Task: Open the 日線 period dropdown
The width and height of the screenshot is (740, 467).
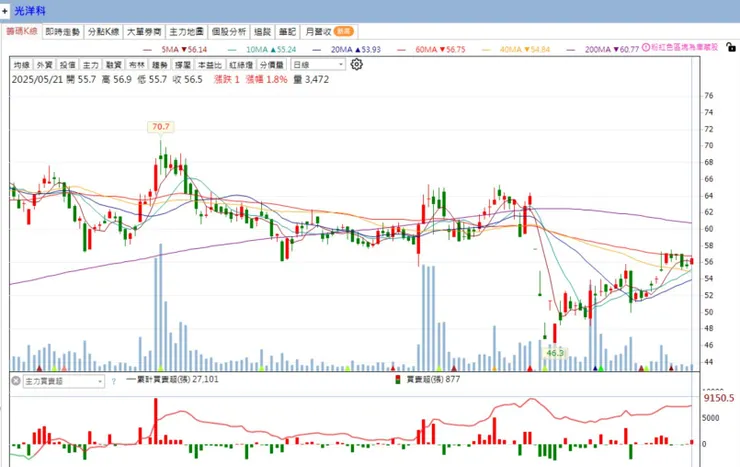Action: 318,65
